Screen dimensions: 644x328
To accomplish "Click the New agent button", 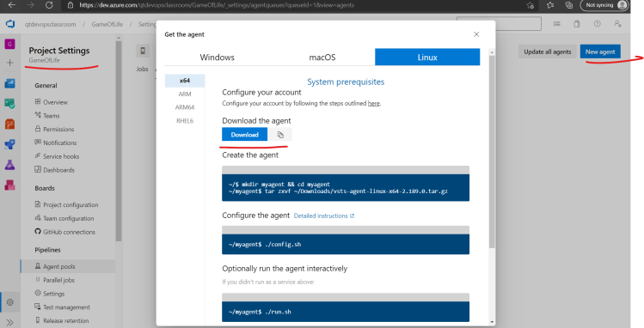I will click(600, 52).
